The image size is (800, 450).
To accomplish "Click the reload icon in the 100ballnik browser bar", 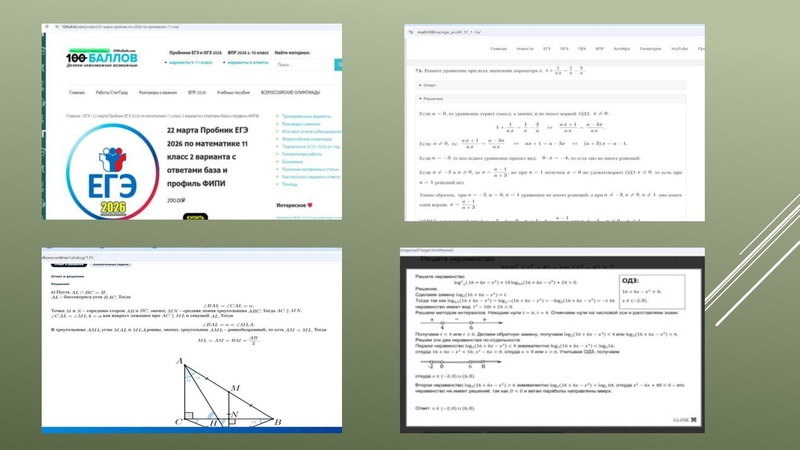I will click(x=46, y=27).
